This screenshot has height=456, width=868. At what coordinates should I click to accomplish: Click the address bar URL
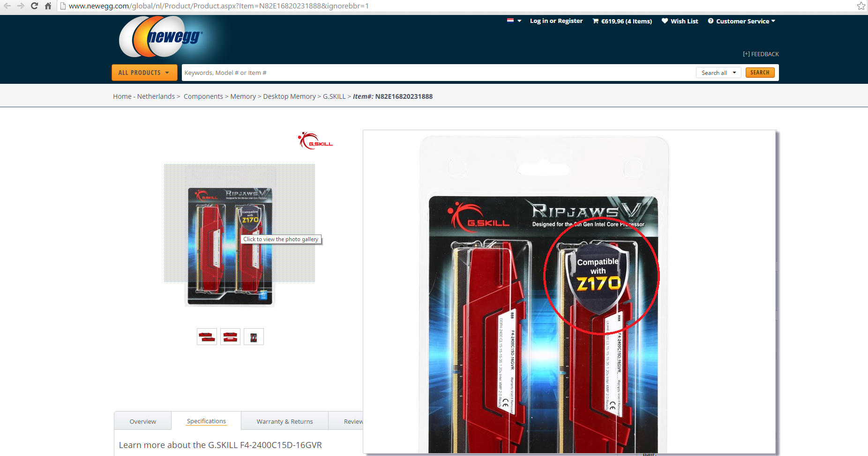219,6
